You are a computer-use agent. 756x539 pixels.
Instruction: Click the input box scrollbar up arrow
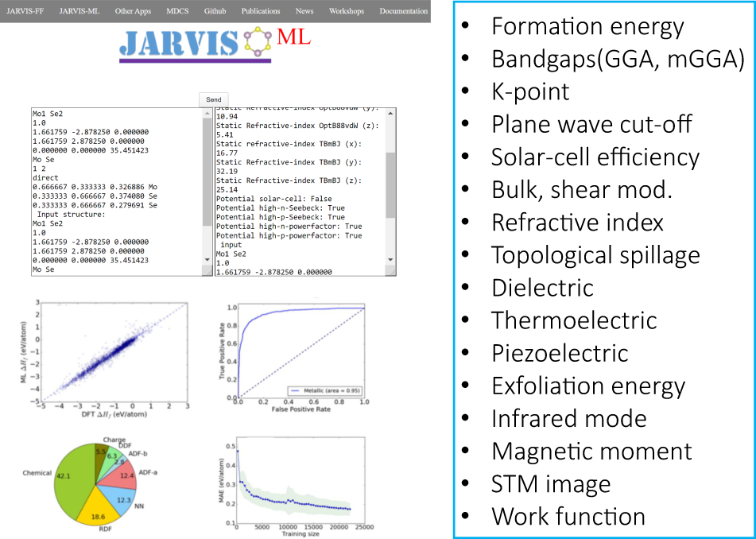click(207, 114)
